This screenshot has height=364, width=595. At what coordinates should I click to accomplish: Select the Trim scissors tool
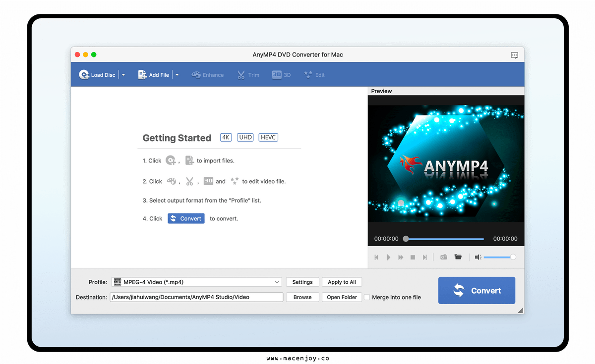tap(248, 75)
